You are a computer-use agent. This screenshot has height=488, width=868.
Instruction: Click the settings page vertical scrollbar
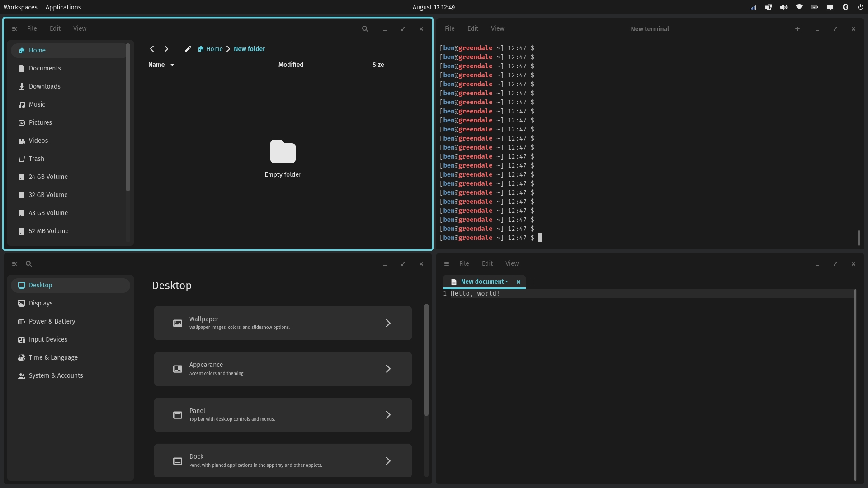[426, 360]
